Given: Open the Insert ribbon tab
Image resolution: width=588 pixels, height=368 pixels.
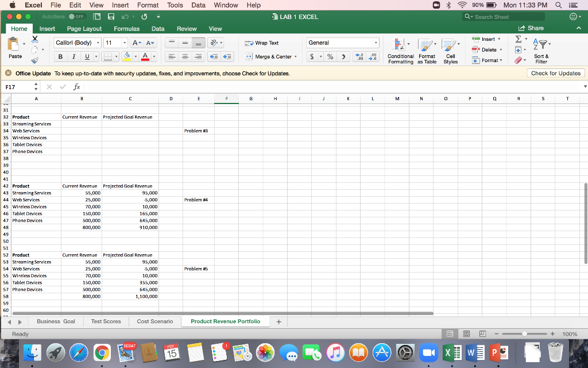Looking at the screenshot, I should click(x=47, y=29).
